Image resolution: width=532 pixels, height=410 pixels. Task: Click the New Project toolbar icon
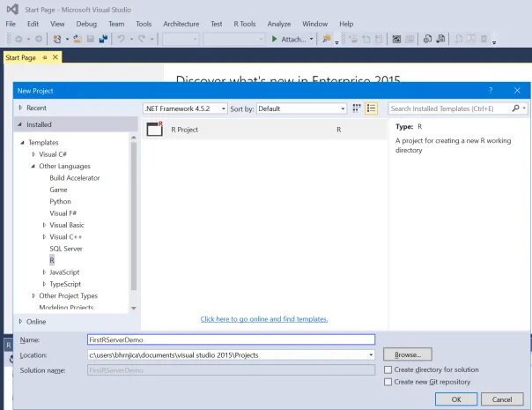tap(57, 39)
